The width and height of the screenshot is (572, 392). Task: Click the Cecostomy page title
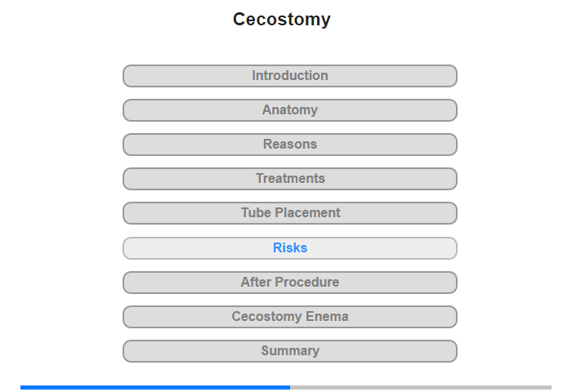(282, 19)
